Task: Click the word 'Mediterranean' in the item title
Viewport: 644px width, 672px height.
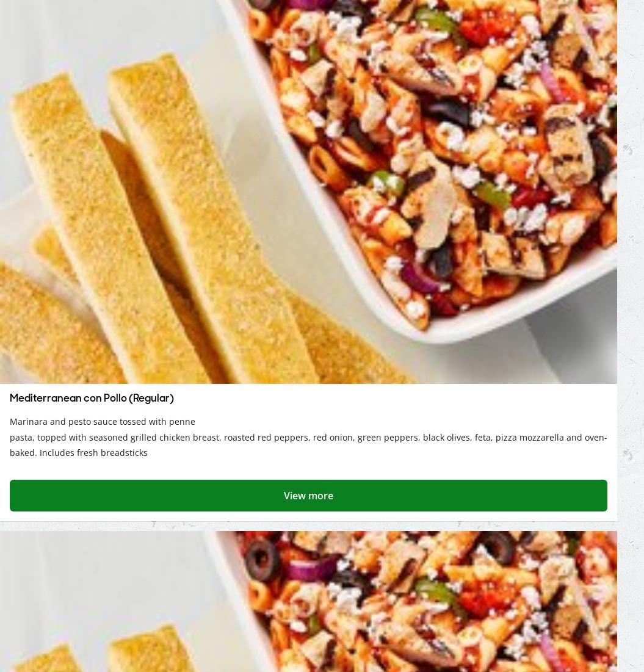Action: click(x=45, y=398)
